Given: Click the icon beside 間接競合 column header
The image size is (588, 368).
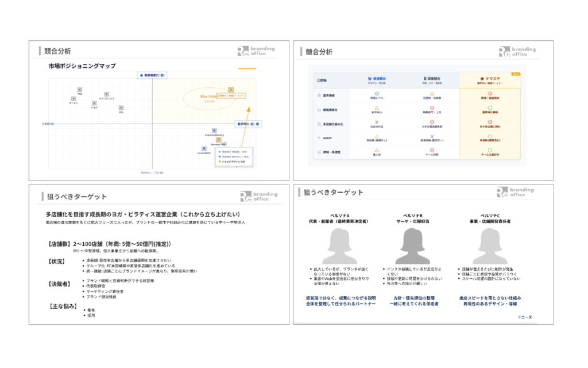Looking at the screenshot, I should coord(425,78).
